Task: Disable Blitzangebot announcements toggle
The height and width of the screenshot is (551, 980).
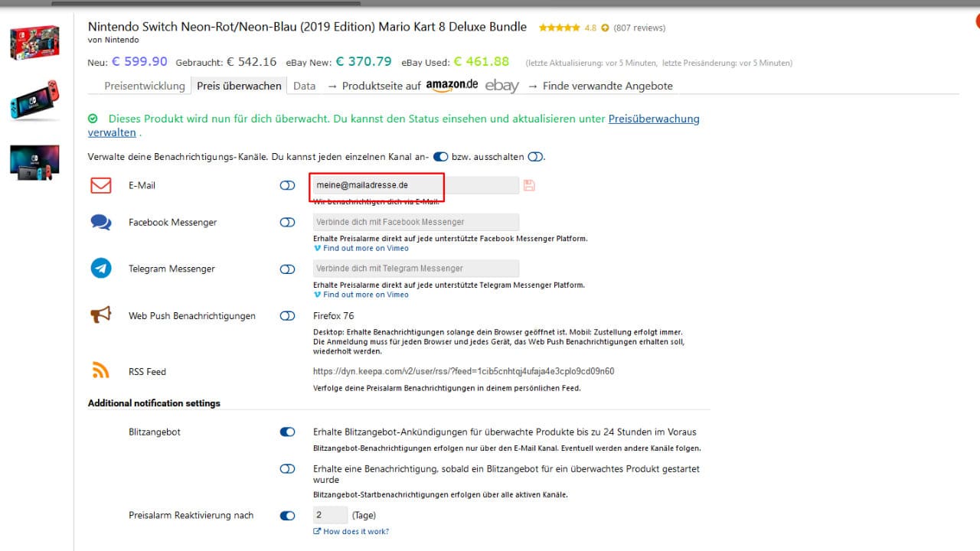Action: (x=287, y=432)
